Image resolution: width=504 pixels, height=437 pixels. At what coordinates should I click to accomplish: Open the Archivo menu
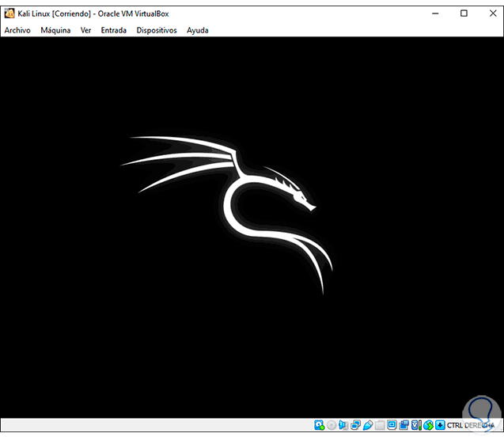click(x=17, y=30)
